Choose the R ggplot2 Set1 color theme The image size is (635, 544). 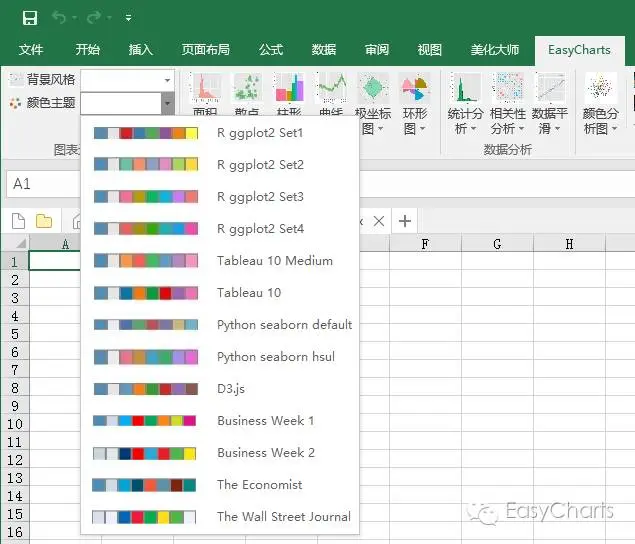220,133
